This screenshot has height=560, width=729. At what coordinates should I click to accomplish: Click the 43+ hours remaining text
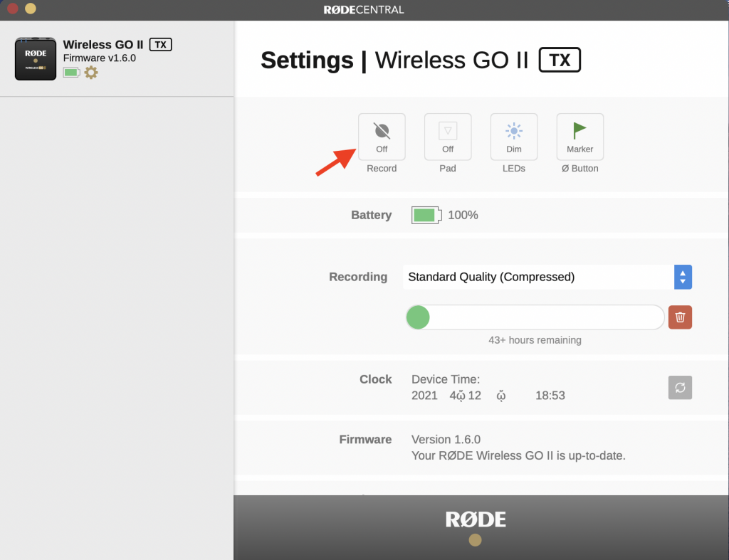(535, 340)
